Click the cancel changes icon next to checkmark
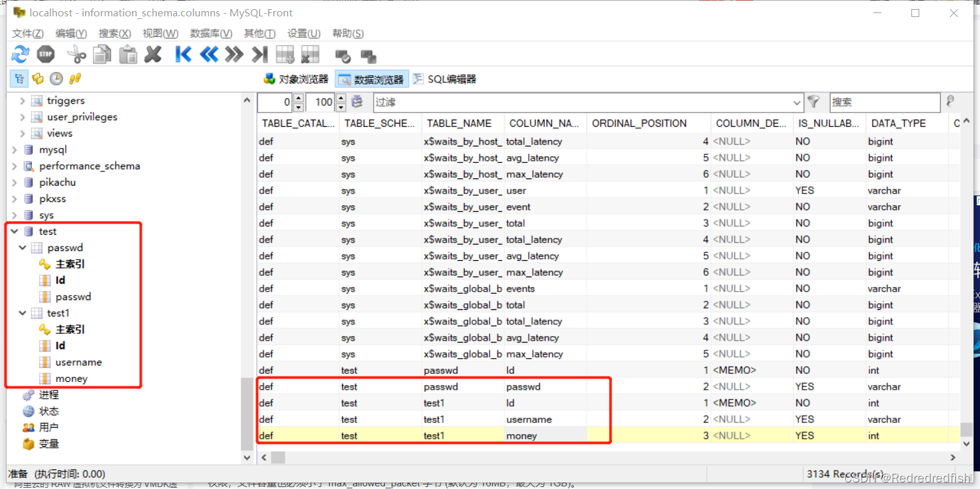980x489 pixels. (x=368, y=56)
